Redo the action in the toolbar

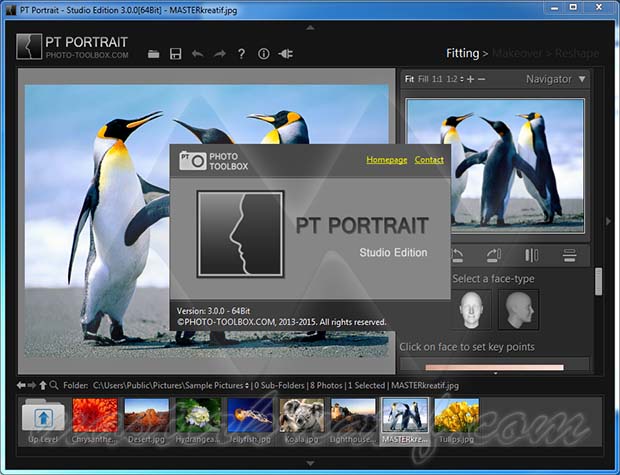(x=219, y=54)
